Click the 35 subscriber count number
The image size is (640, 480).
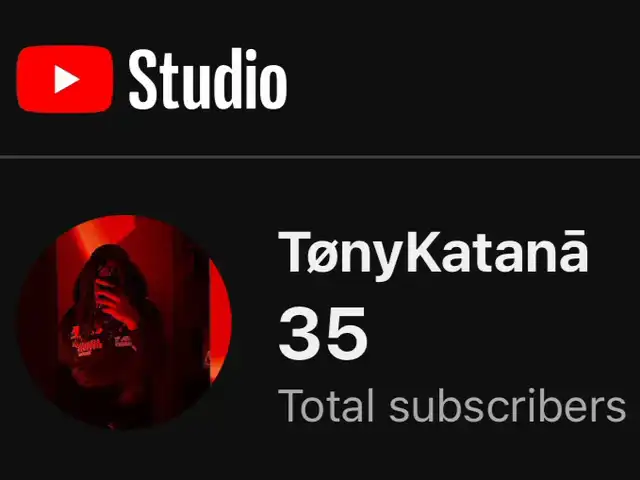tap(322, 333)
